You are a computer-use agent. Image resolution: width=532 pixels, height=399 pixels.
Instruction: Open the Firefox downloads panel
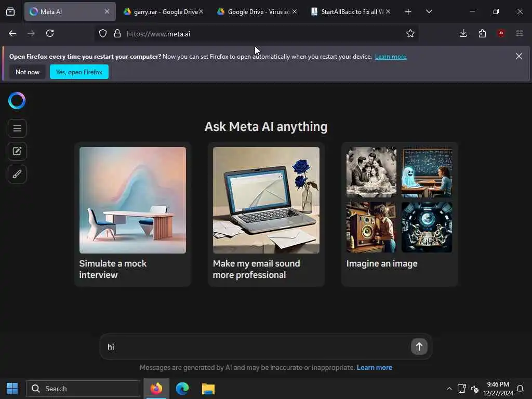463,33
